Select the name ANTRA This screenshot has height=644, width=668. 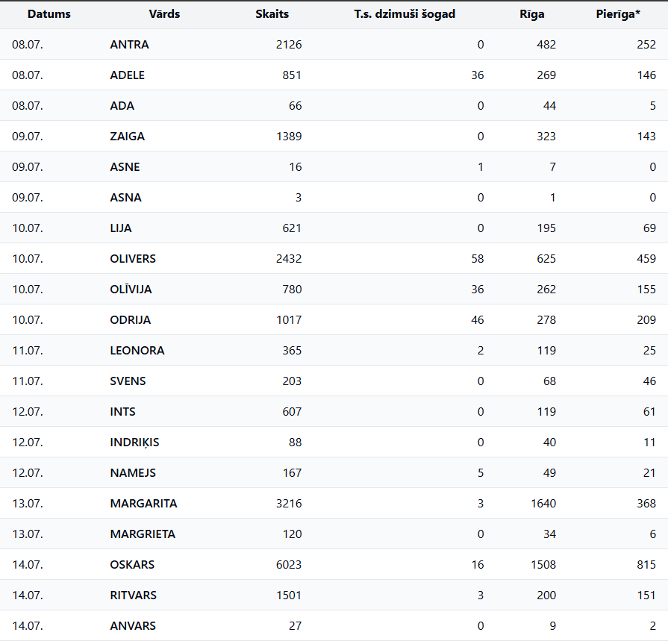[130, 44]
